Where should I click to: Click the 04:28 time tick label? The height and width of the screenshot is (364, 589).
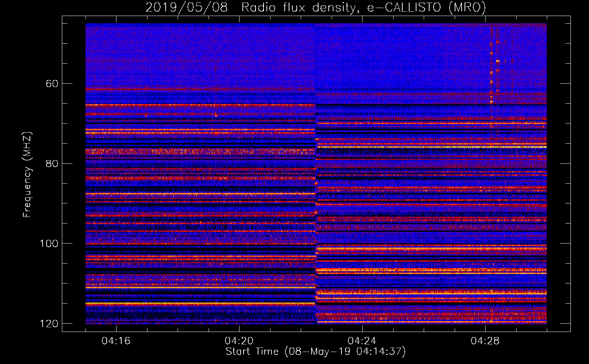point(485,341)
